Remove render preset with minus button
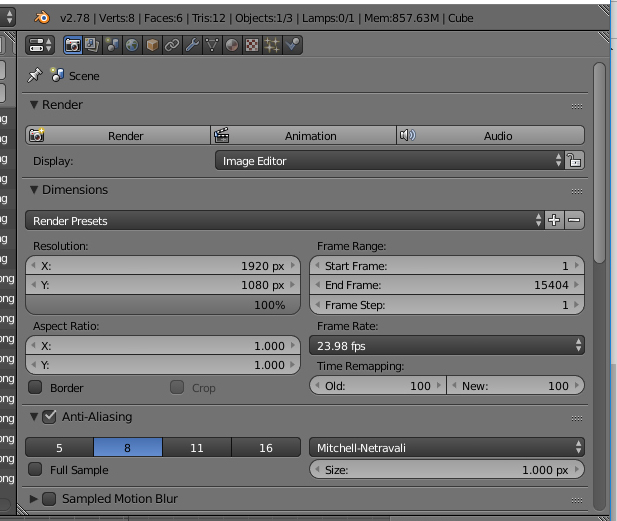The height and width of the screenshot is (521, 617). coord(575,220)
